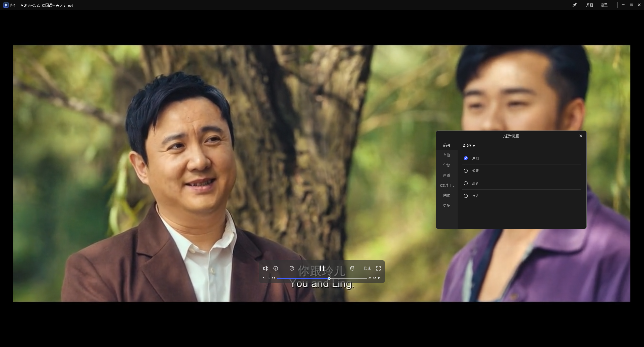The image size is (644, 347).
Task: Pause the video playback
Action: [322, 268]
